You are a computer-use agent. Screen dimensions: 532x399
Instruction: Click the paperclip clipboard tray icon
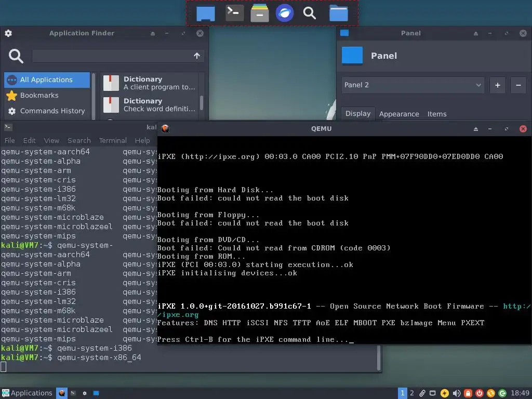[x=422, y=393]
